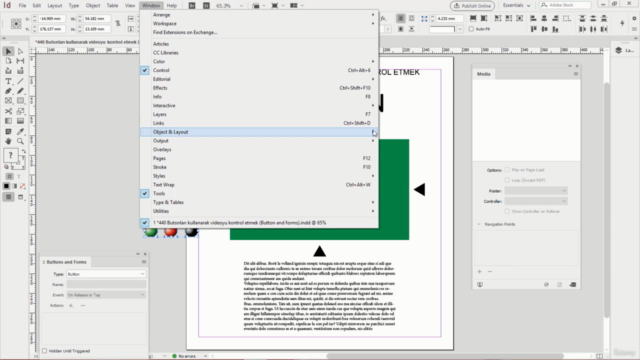Toggle Control checkmark in Window menu
640x360 pixels.
pos(145,70)
